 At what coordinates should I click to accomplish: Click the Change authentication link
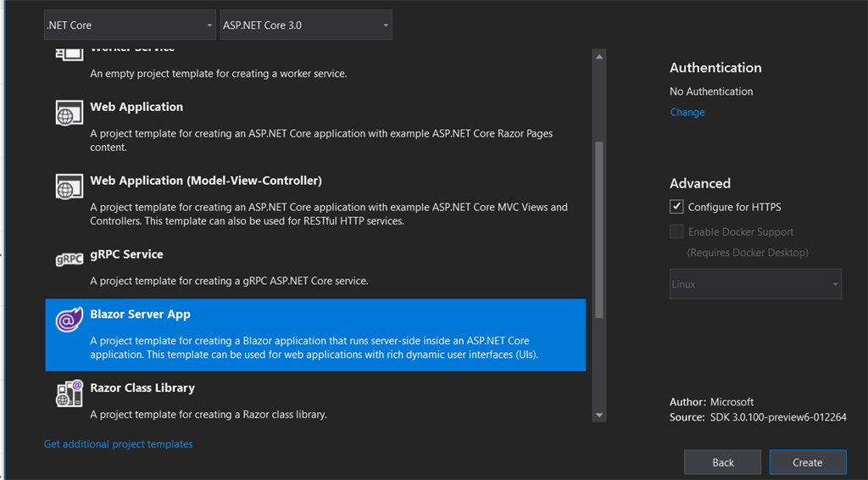coord(687,112)
